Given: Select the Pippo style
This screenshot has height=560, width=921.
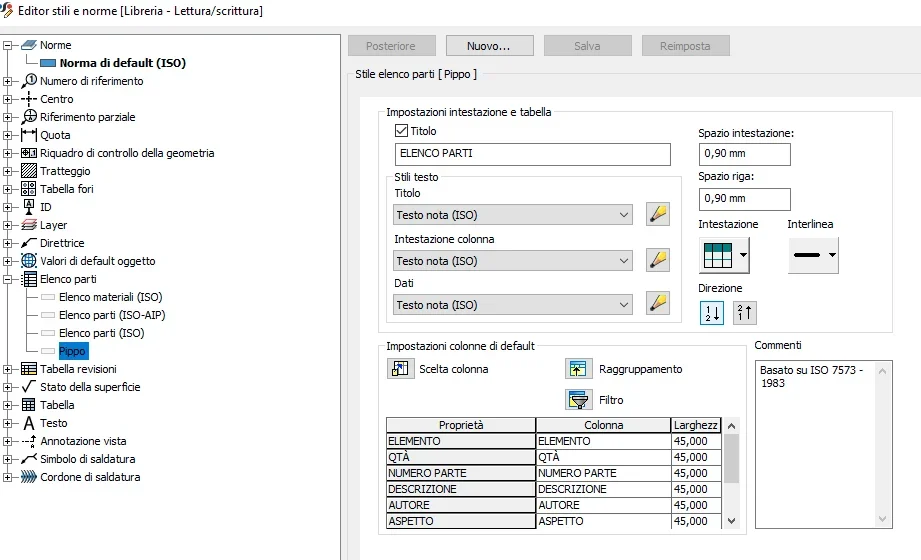Looking at the screenshot, I should pyautogui.click(x=73, y=351).
